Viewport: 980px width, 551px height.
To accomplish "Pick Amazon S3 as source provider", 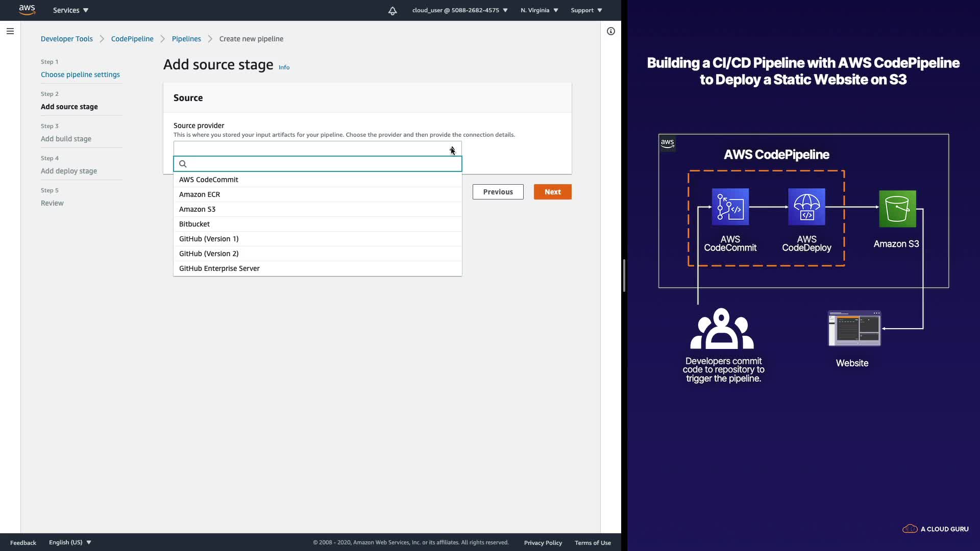I will tap(197, 209).
